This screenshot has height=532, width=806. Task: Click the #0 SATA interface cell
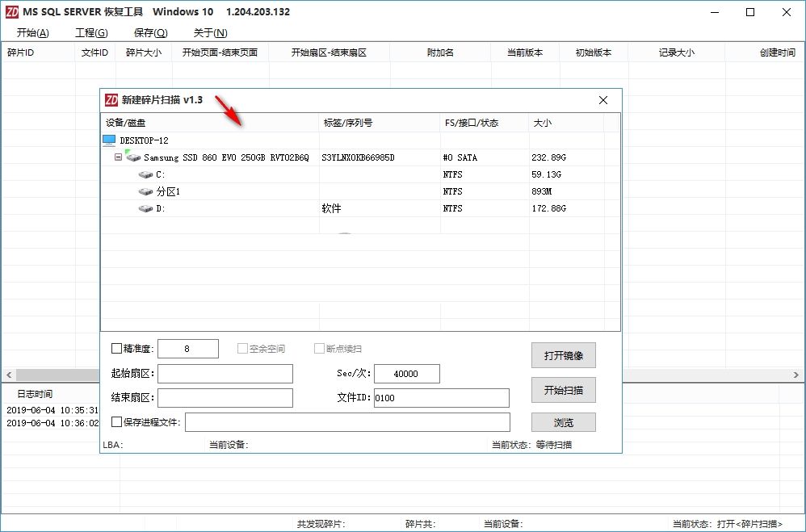[x=460, y=157]
